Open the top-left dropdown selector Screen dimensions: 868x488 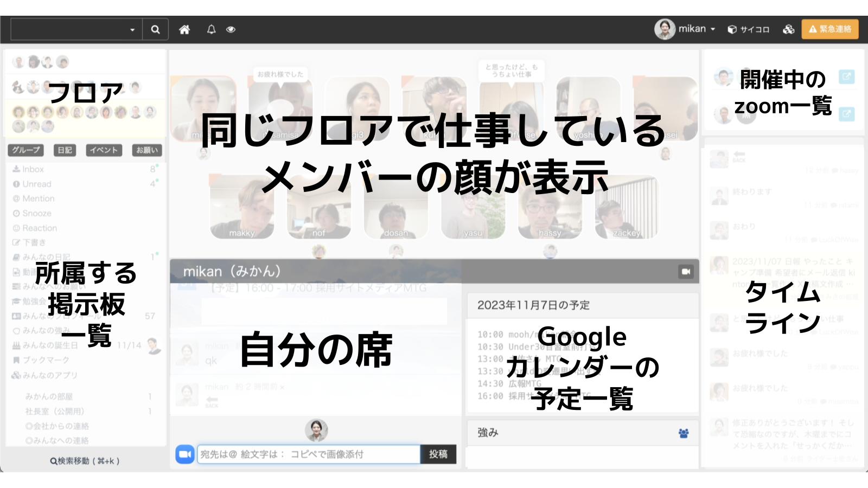coord(76,29)
